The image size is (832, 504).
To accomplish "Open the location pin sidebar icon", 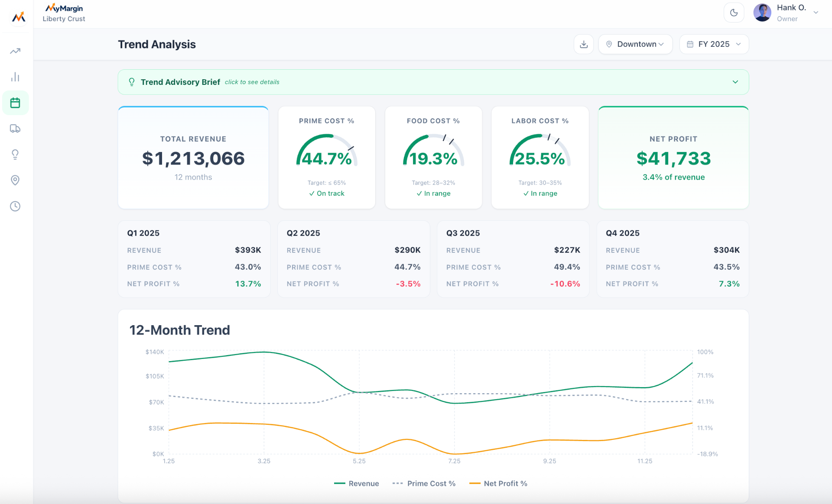I will coord(15,180).
